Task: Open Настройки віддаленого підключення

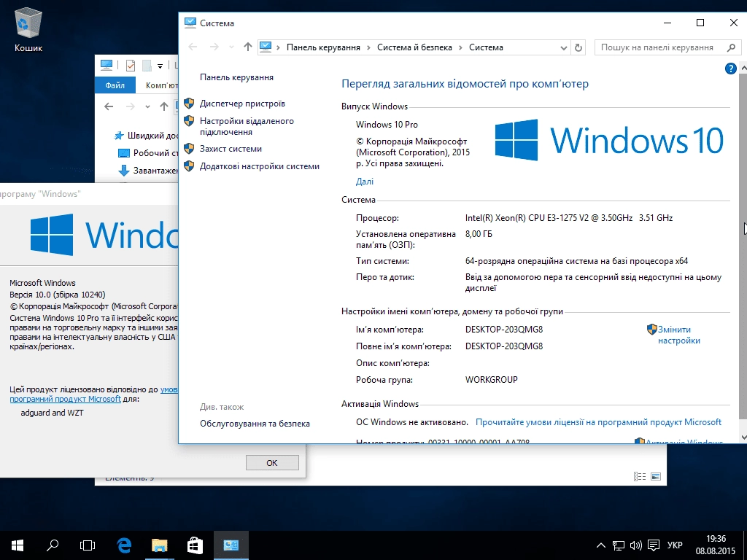Action: [x=247, y=126]
